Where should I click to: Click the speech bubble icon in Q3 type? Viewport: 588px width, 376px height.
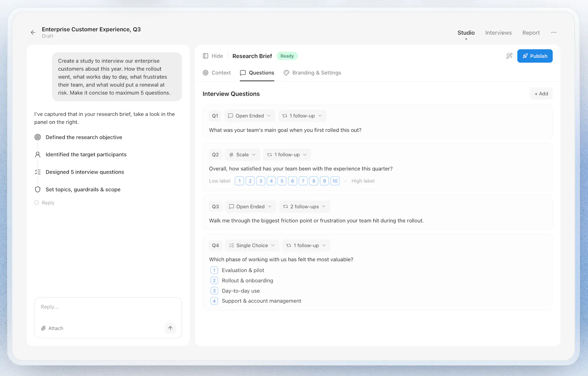point(231,206)
